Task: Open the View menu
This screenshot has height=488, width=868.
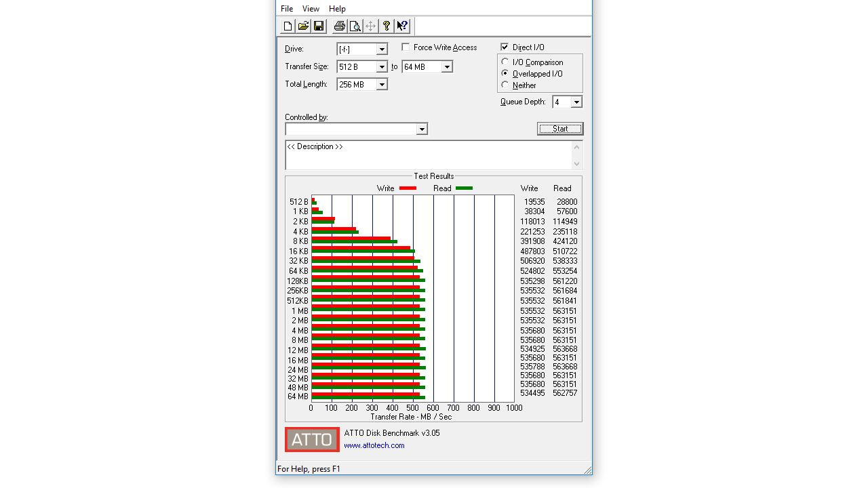Action: (311, 9)
